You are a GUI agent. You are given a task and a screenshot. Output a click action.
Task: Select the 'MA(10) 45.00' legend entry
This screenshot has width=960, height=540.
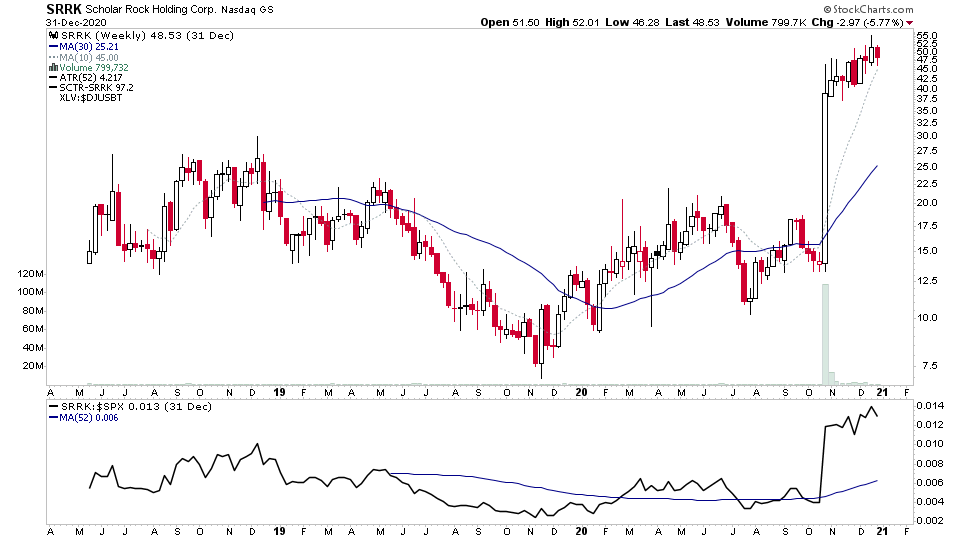(89, 58)
